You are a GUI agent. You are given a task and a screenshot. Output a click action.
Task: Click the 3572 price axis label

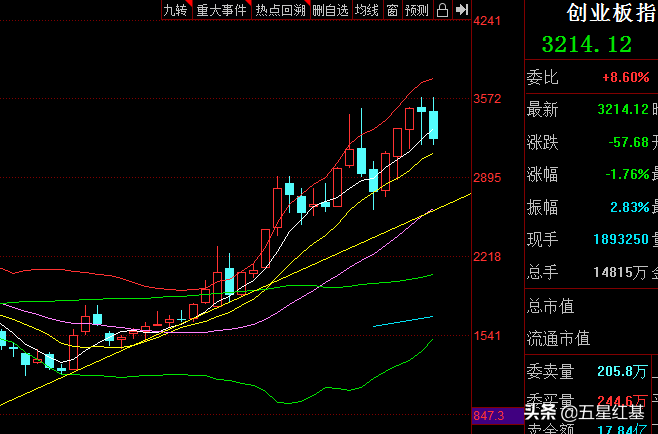point(487,99)
